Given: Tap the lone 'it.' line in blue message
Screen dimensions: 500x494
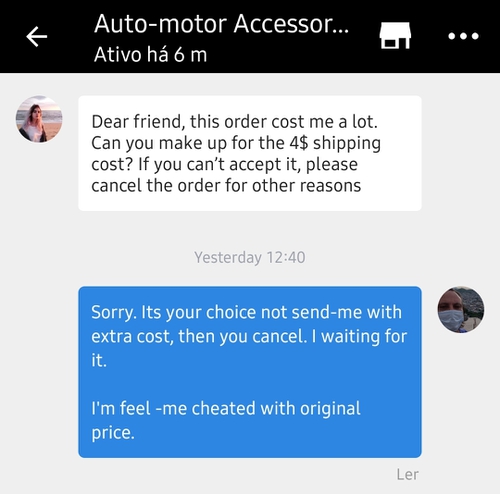Looking at the screenshot, I should pos(99,360).
